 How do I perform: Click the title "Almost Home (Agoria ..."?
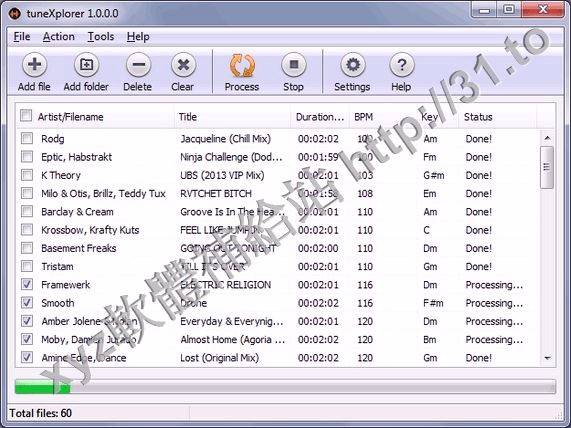click(233, 339)
